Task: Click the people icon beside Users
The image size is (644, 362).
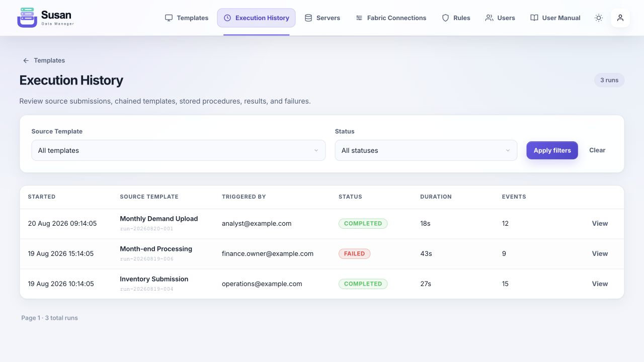Action: (x=489, y=18)
